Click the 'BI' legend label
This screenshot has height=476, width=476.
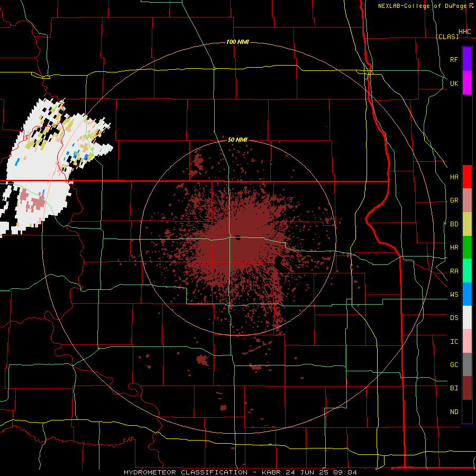click(x=454, y=388)
